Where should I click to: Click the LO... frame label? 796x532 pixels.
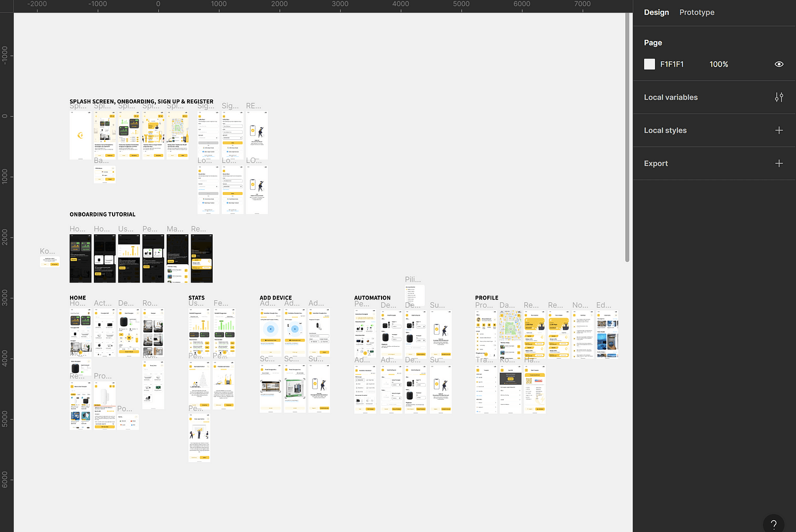click(254, 161)
